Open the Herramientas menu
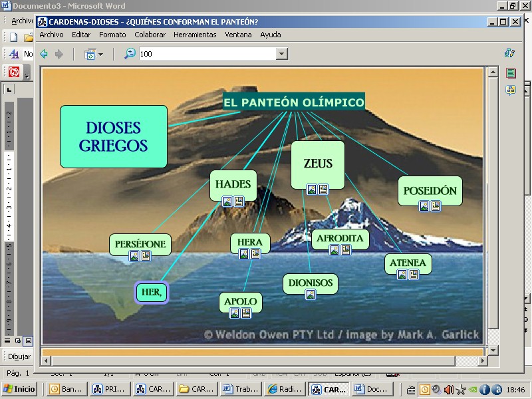This screenshot has width=532, height=399. (195, 35)
